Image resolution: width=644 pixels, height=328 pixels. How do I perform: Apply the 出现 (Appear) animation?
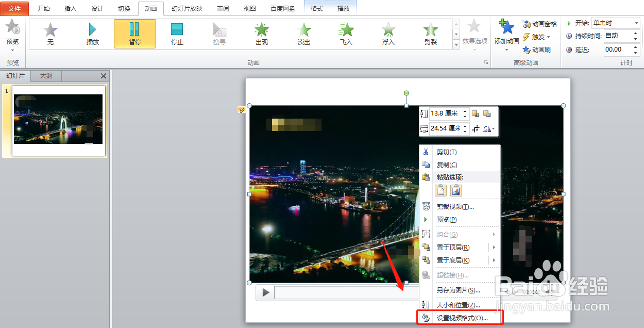(x=261, y=34)
